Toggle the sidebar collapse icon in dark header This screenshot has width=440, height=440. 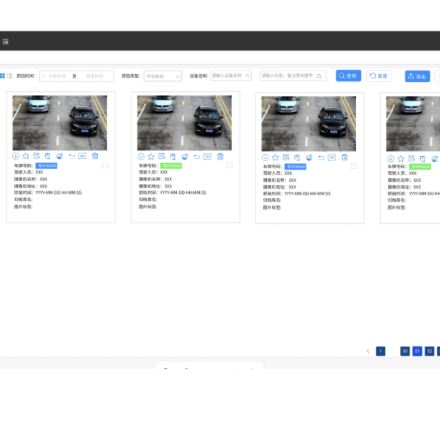(5, 42)
